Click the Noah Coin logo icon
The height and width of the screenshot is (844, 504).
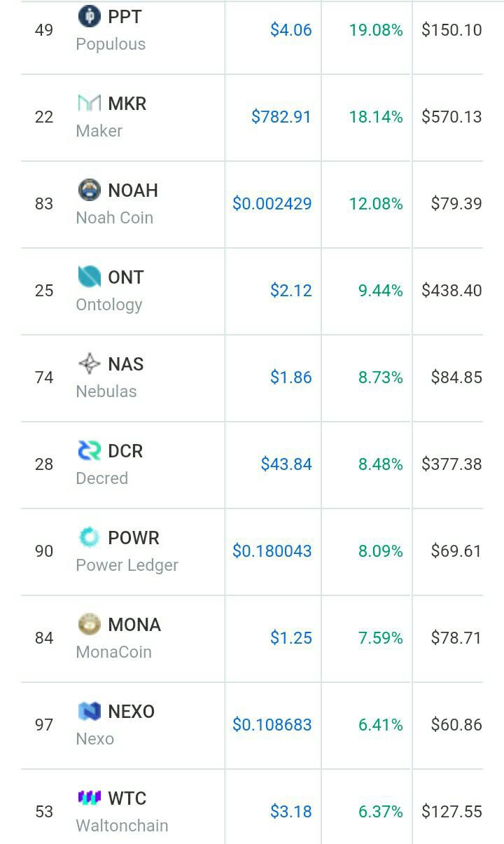point(90,190)
